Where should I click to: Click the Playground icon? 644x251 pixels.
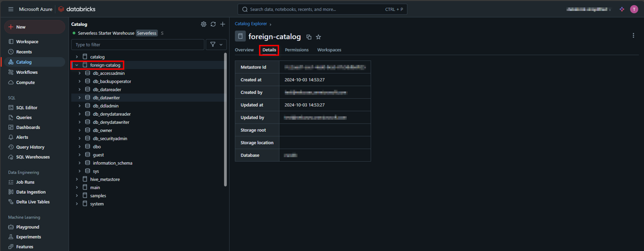pyautogui.click(x=11, y=227)
